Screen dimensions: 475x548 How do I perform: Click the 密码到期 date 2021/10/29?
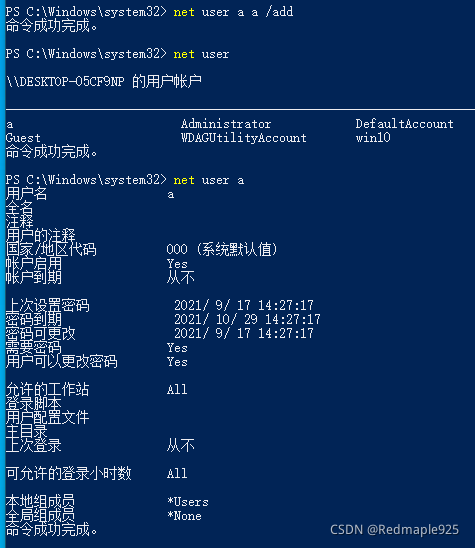[x=247, y=319]
